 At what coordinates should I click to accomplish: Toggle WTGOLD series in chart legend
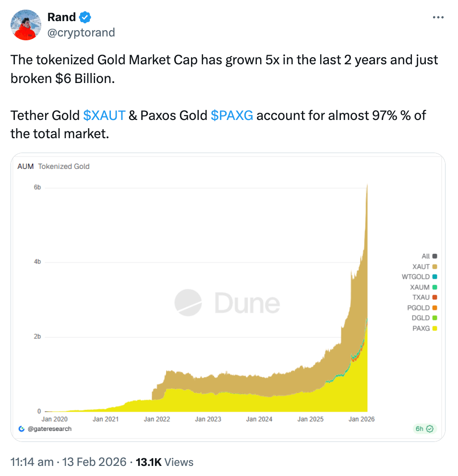419,277
